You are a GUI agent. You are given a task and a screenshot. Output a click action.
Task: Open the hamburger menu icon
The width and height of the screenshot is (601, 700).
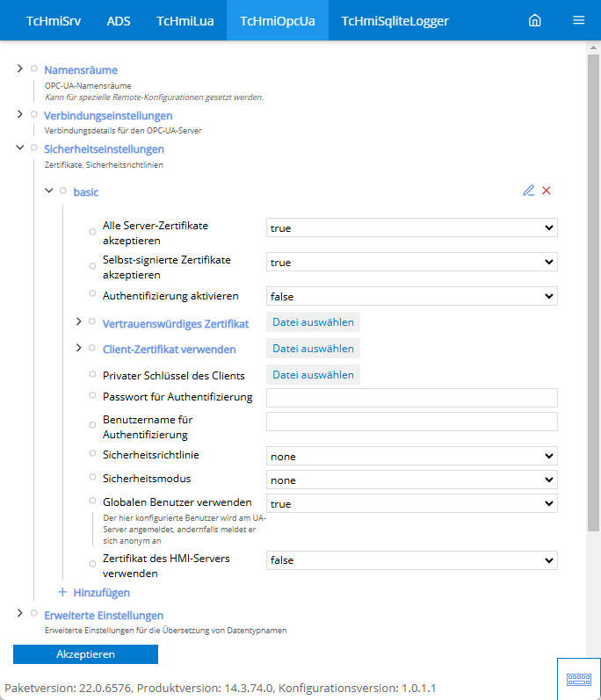(x=578, y=20)
